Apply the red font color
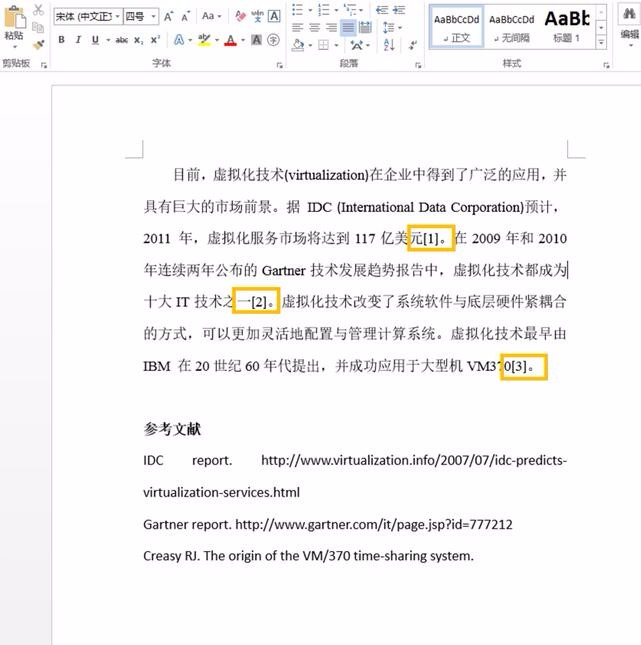The height and width of the screenshot is (645, 641). (x=231, y=40)
